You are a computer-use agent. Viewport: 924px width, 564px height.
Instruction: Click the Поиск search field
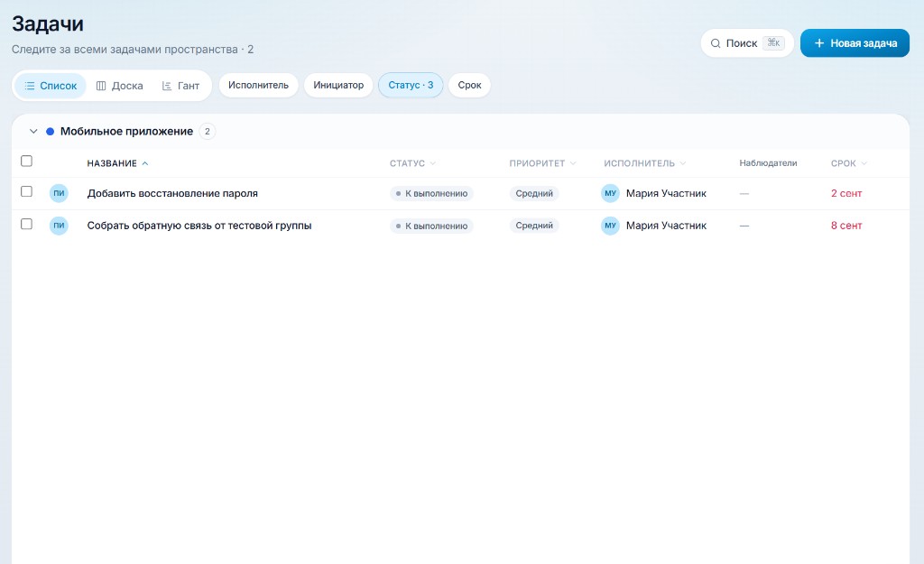pos(747,43)
